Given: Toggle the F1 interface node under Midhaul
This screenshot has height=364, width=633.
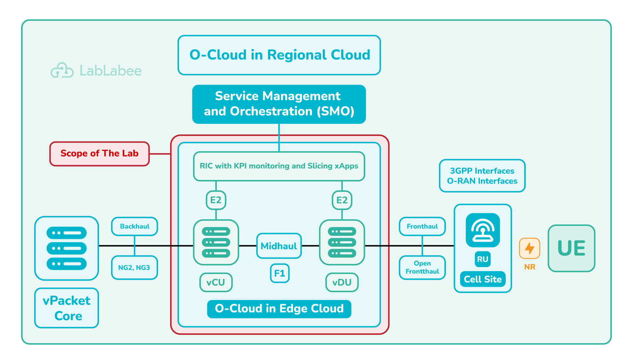Looking at the screenshot, I should (x=279, y=273).
